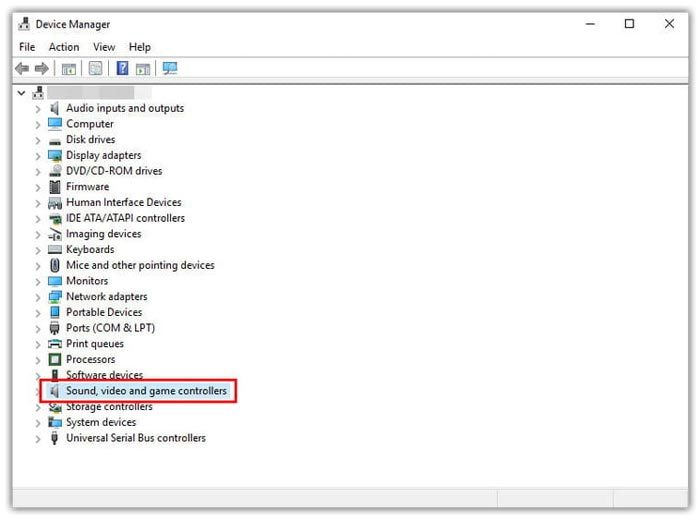Select the 'IDE ATA/ATAPI controllers' label
This screenshot has width=700, height=520.
point(125,218)
